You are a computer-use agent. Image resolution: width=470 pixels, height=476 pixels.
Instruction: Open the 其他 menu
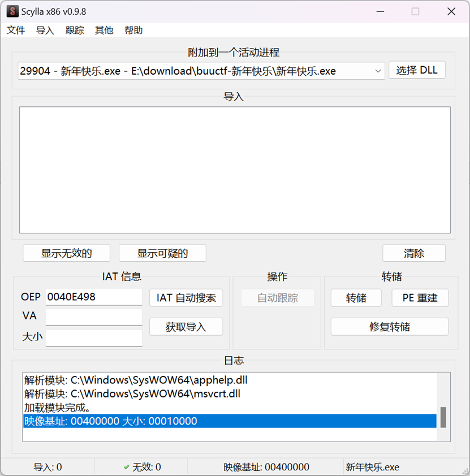[x=104, y=31]
